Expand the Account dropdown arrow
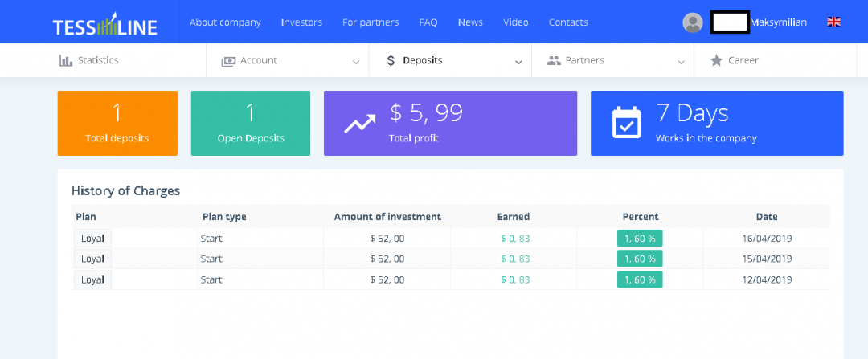 356,62
